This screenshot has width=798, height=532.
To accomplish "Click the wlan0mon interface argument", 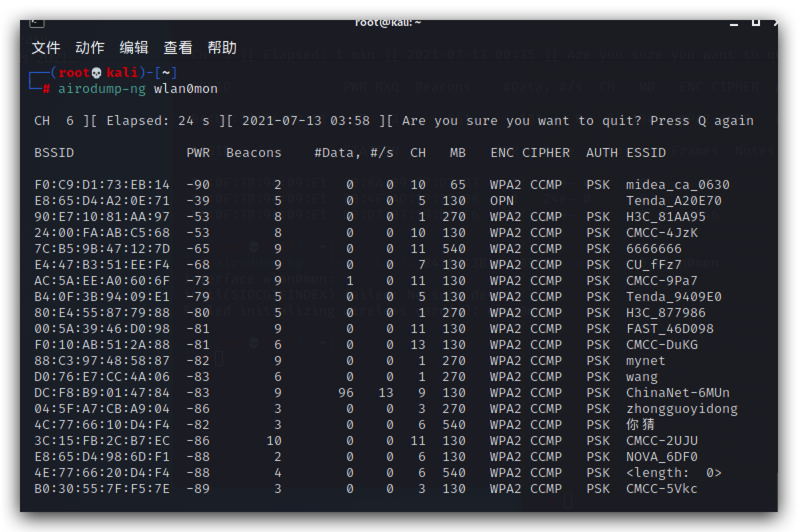I will 186,89.
